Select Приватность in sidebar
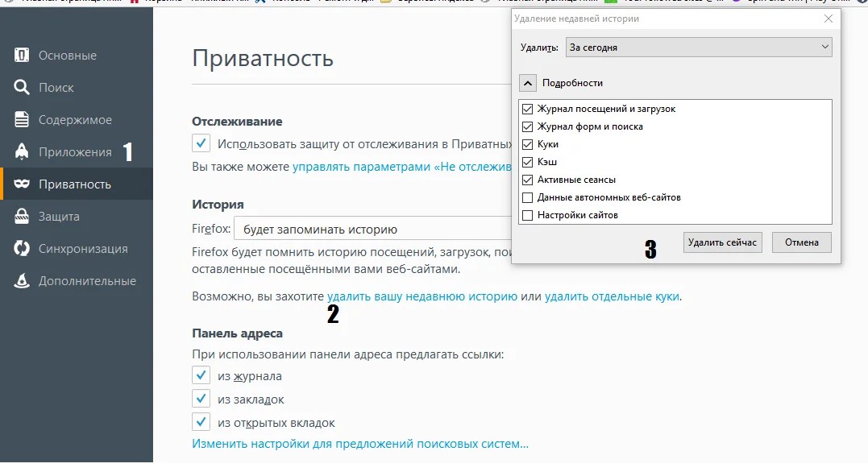868x476 pixels. tap(77, 184)
